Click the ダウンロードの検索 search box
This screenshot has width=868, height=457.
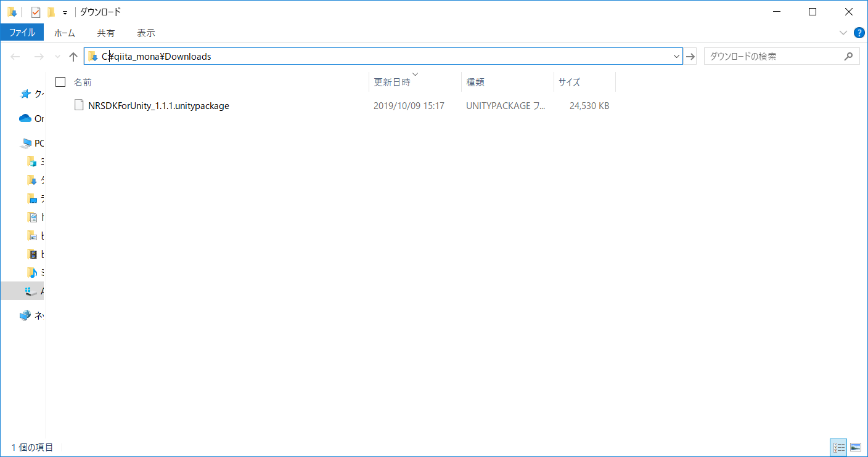tap(782, 57)
